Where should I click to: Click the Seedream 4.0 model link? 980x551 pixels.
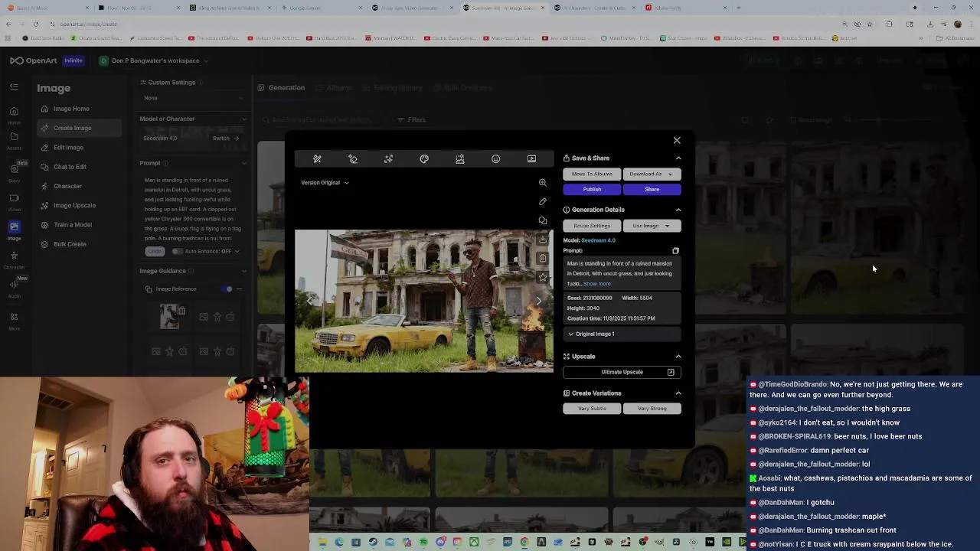(598, 240)
